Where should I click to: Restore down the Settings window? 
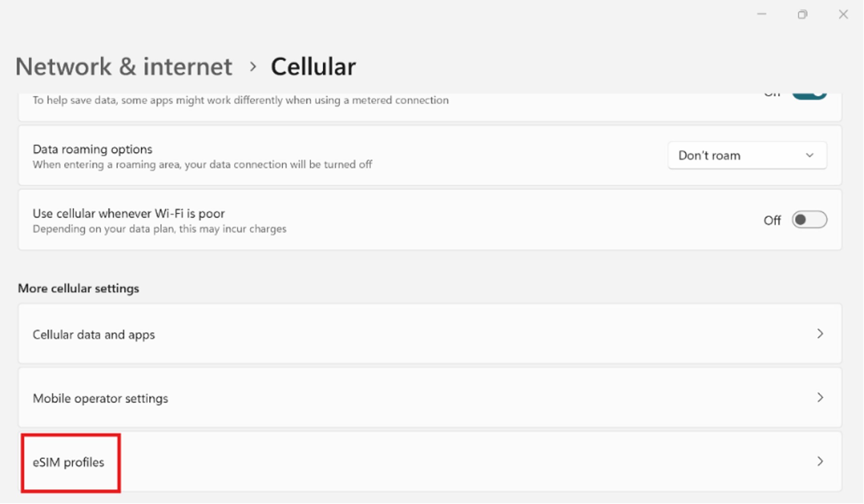click(x=802, y=15)
